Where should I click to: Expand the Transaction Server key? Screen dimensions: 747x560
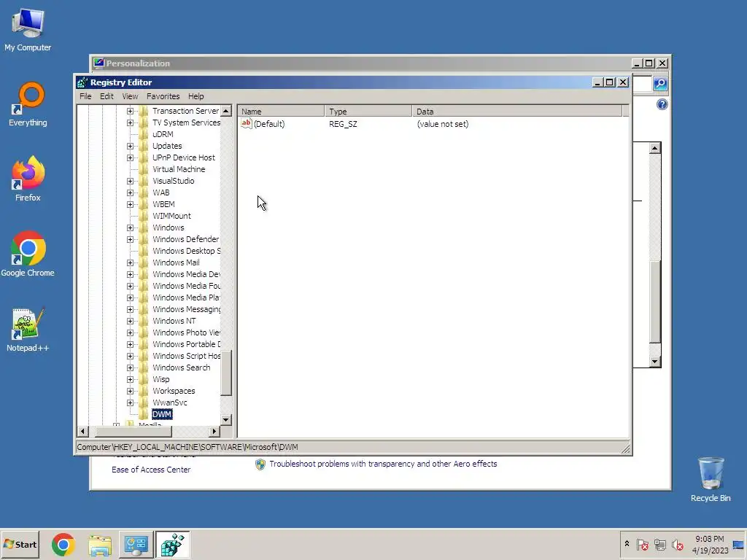(x=130, y=111)
